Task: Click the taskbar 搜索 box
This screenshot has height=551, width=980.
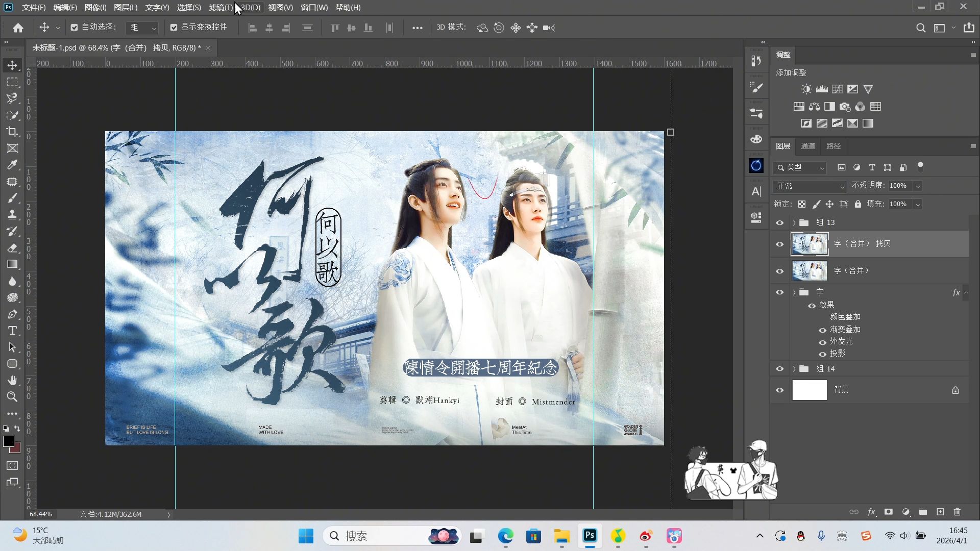Action: pyautogui.click(x=391, y=536)
